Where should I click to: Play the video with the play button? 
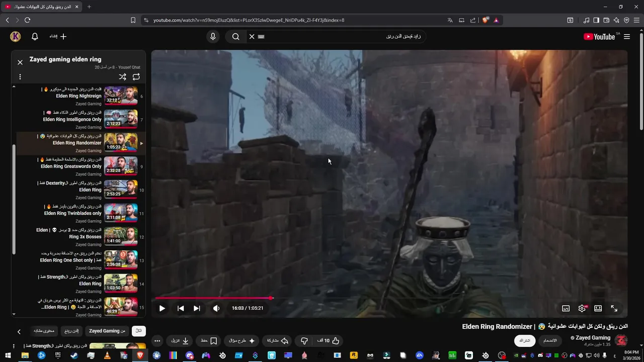(x=162, y=308)
